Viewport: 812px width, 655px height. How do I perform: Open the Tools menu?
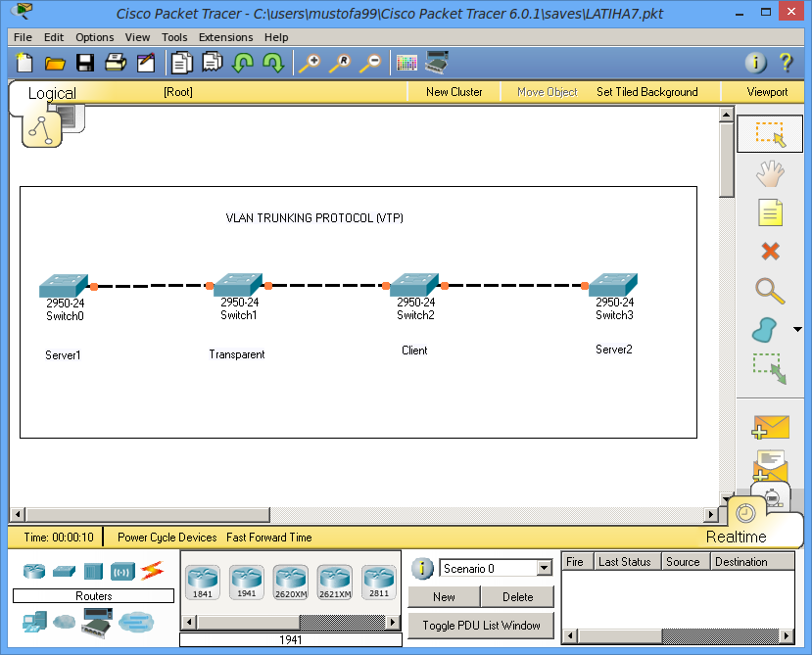coord(174,37)
